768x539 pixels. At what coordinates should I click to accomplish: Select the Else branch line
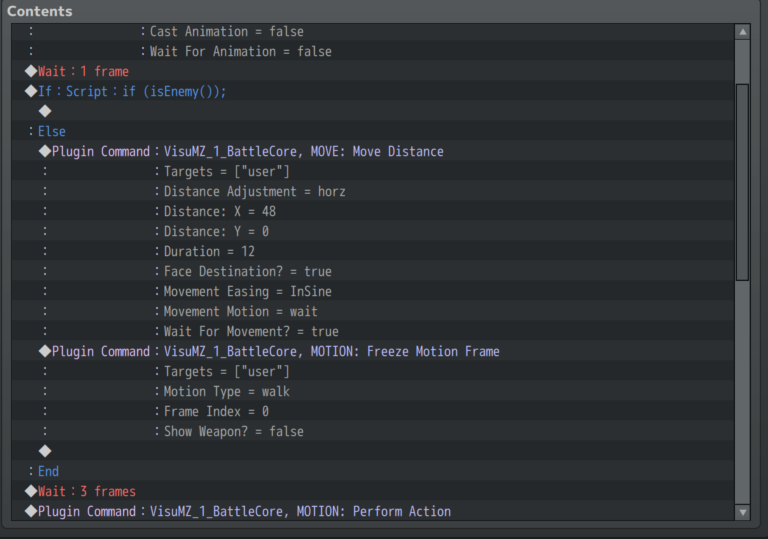point(373,131)
